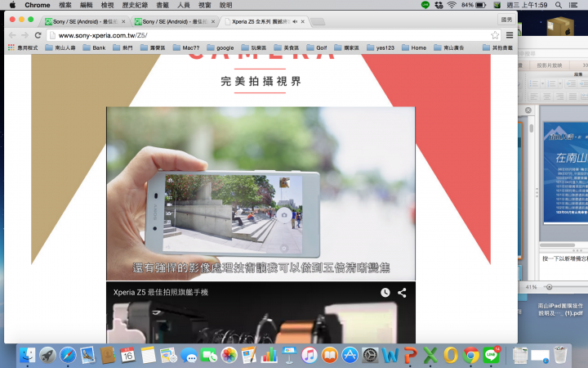
Task: Open Calendar from the Dock
Action: pos(127,355)
